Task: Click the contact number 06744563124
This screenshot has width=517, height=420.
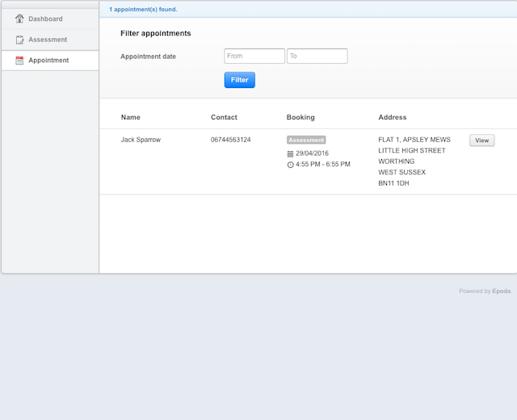Action: (231, 140)
